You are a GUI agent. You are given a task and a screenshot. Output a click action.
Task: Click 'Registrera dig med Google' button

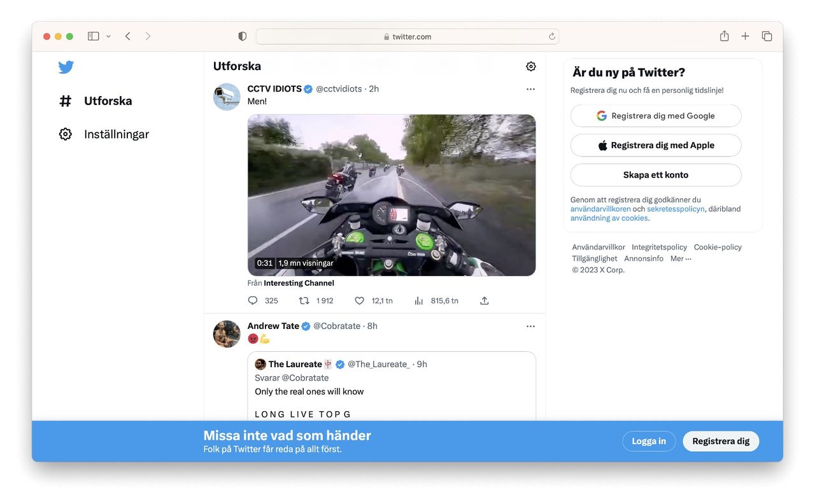[656, 116]
